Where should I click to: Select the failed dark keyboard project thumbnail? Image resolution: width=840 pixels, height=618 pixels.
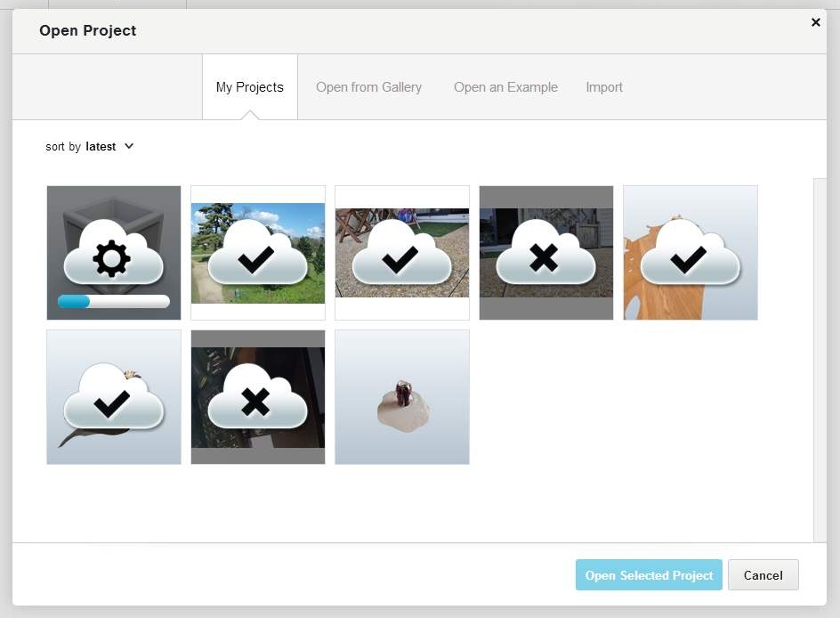258,397
